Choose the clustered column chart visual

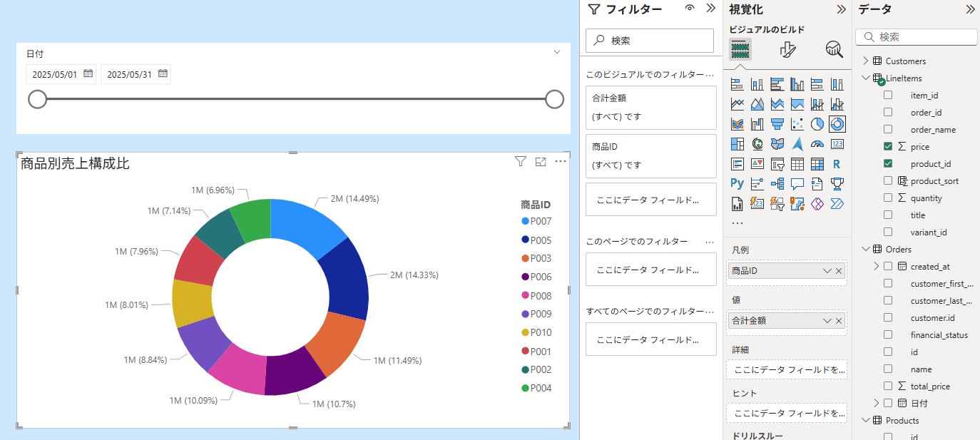[797, 84]
